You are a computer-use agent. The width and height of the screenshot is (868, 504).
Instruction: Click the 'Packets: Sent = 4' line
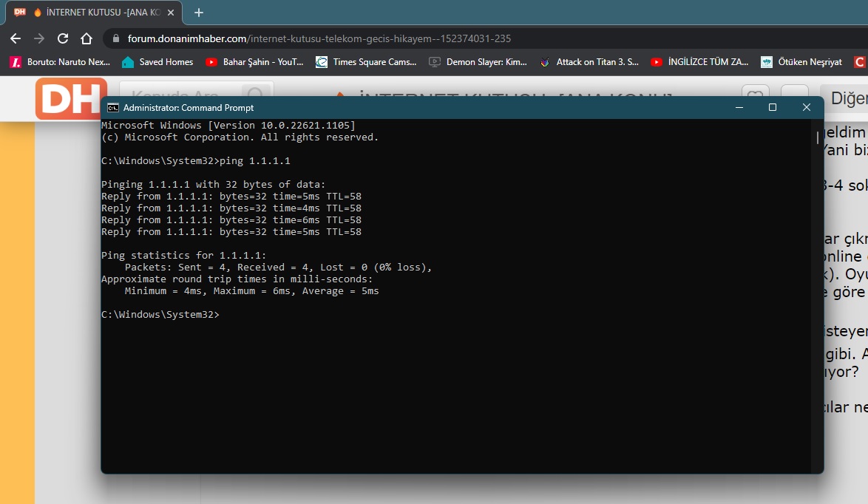click(278, 268)
